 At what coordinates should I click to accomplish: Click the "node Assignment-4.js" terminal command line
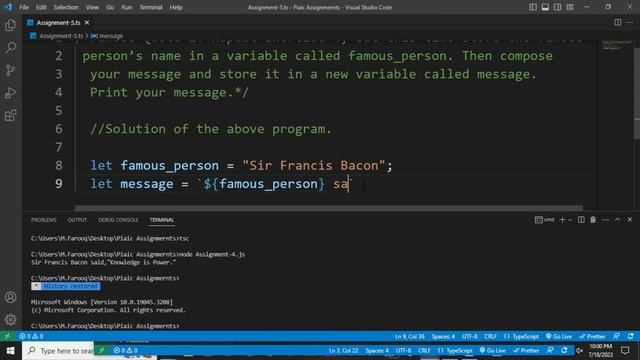point(212,254)
